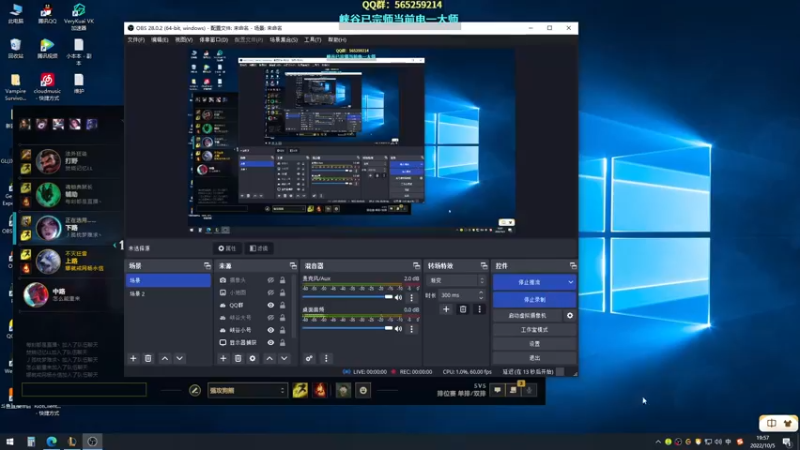The image size is (800, 450).
Task: Click the Exit button in Controls
Action: (534, 358)
